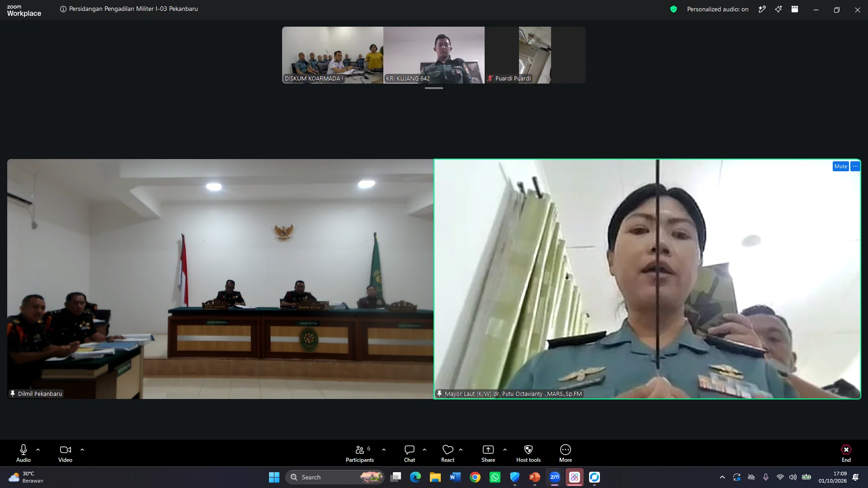
Task: Select the DISKUM KOARMADA I thumbnail
Action: 333,55
